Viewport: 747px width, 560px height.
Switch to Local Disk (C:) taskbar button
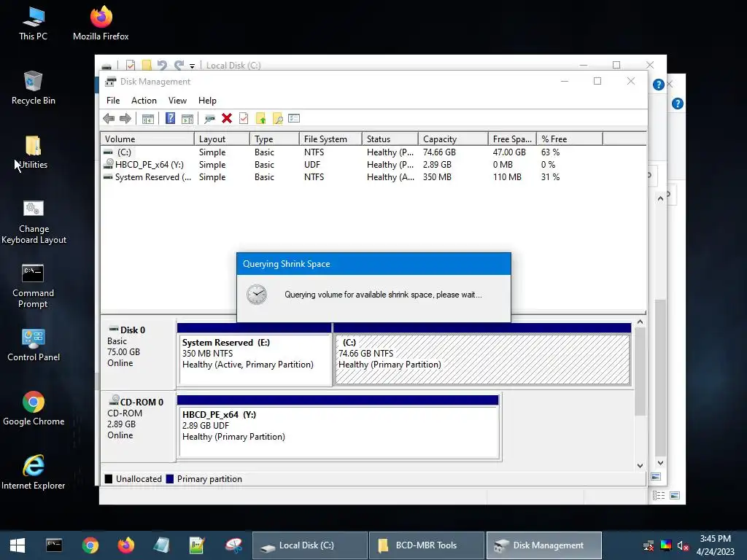[x=310, y=545]
